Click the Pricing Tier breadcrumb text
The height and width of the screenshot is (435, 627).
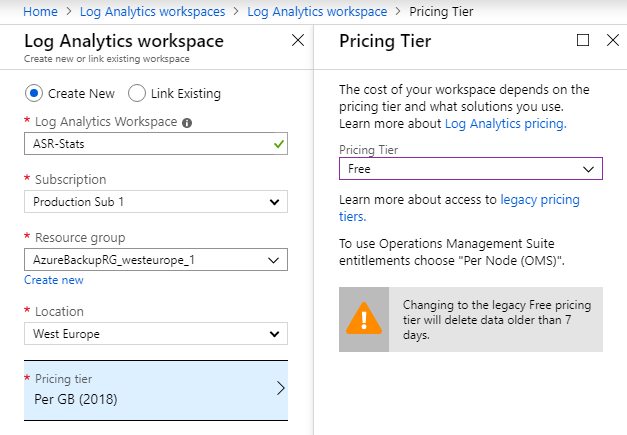[441, 12]
